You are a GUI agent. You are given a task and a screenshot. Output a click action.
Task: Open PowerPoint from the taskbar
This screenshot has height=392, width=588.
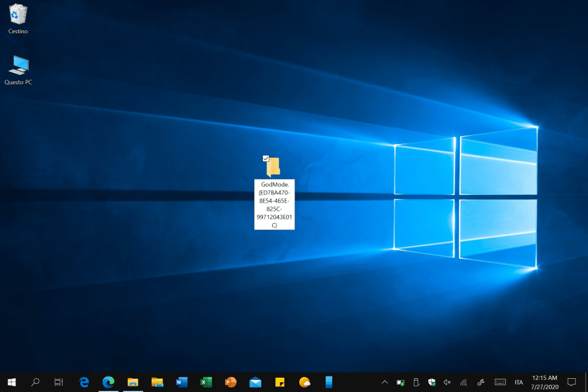(x=231, y=382)
